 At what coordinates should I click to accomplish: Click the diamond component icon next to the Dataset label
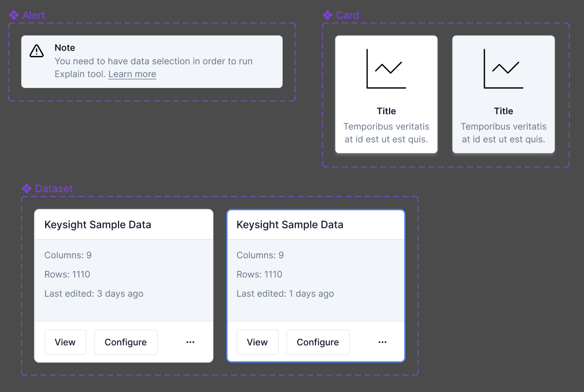pos(27,188)
